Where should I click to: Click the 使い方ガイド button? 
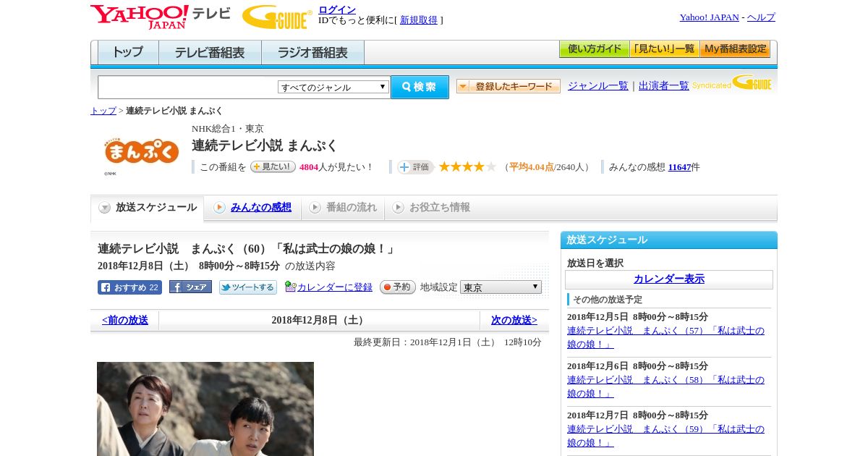594,49
